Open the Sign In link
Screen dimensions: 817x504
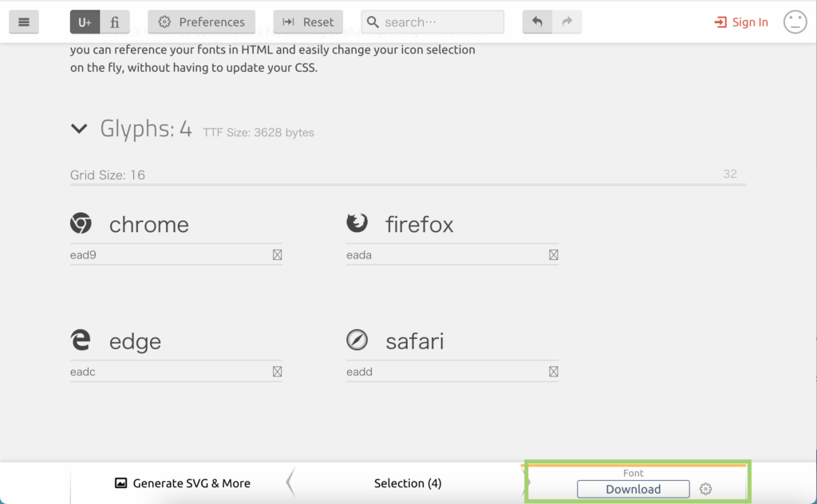tap(741, 22)
